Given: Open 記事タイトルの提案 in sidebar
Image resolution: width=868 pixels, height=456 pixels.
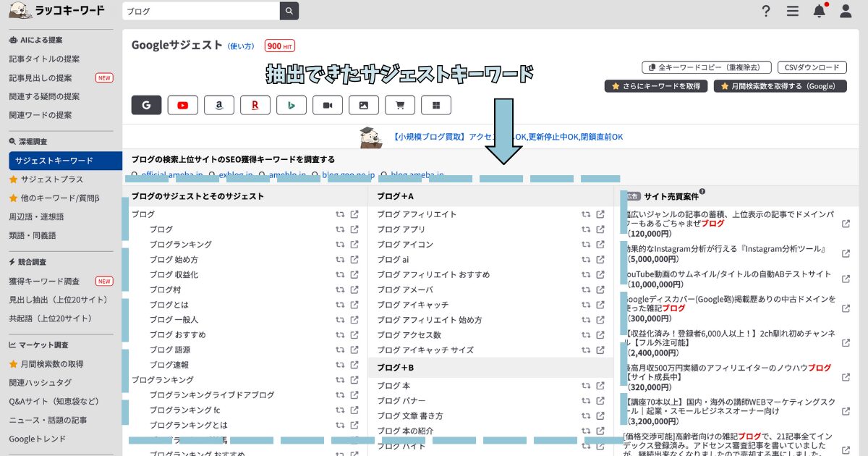Looking at the screenshot, I should [44, 59].
